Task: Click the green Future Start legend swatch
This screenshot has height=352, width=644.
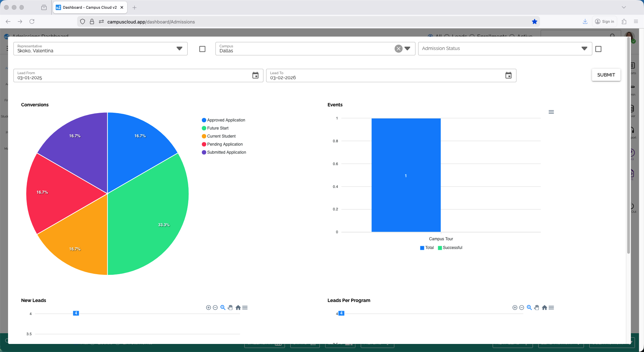Action: click(x=203, y=128)
